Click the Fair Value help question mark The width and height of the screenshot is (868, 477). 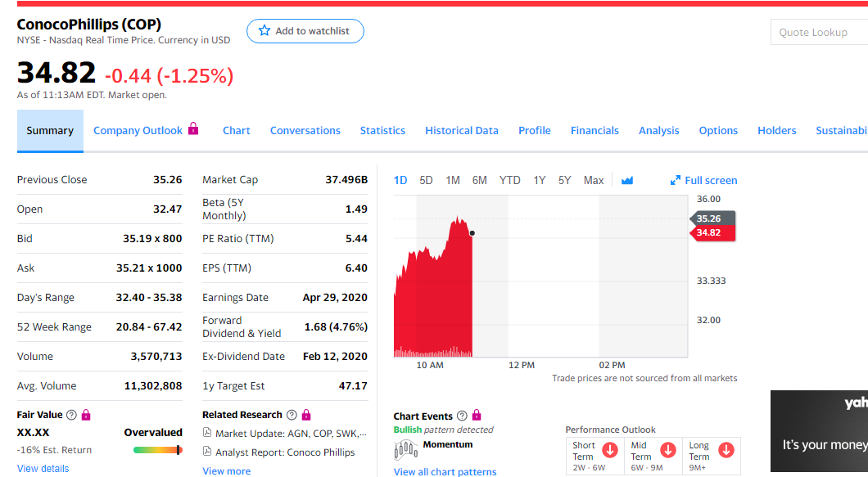(71, 416)
